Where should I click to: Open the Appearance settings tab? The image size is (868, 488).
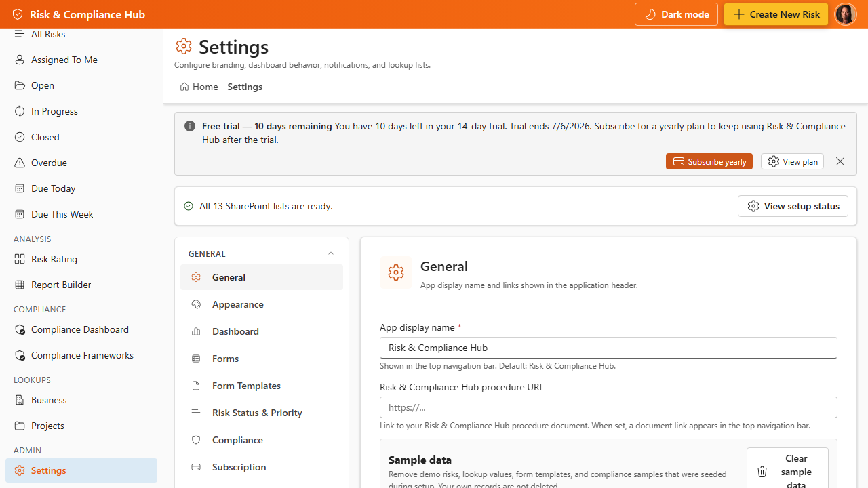[262, 304]
